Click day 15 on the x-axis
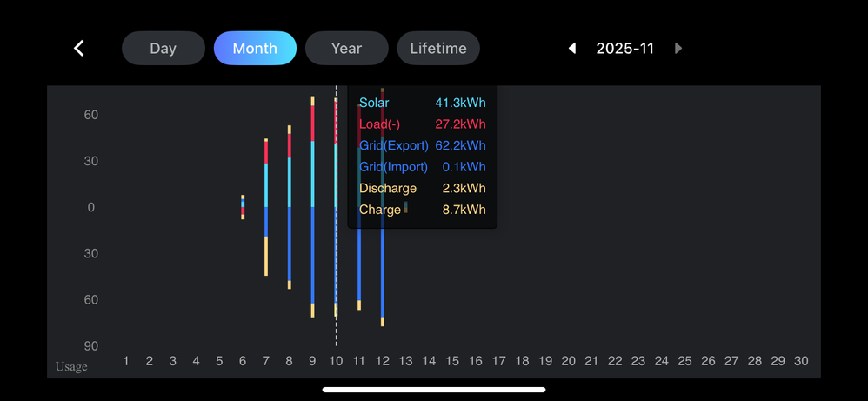The height and width of the screenshot is (401, 868). (452, 361)
